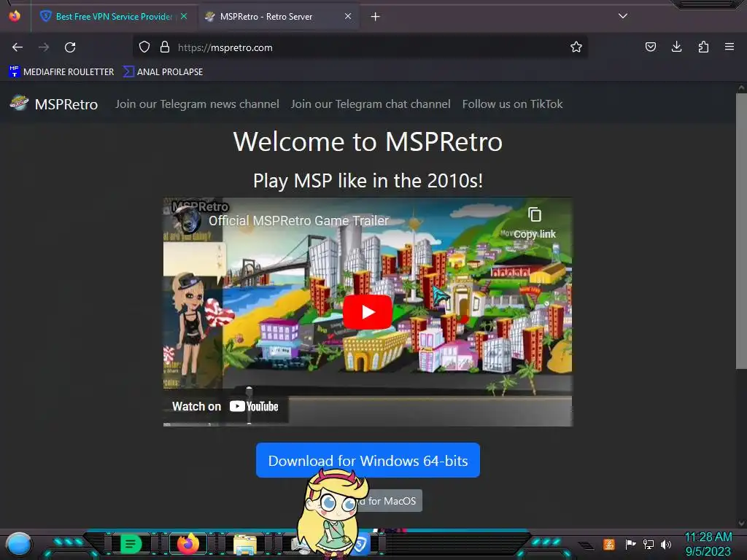Click the site security padlock icon
This screenshot has width=747, height=560.
[165, 47]
